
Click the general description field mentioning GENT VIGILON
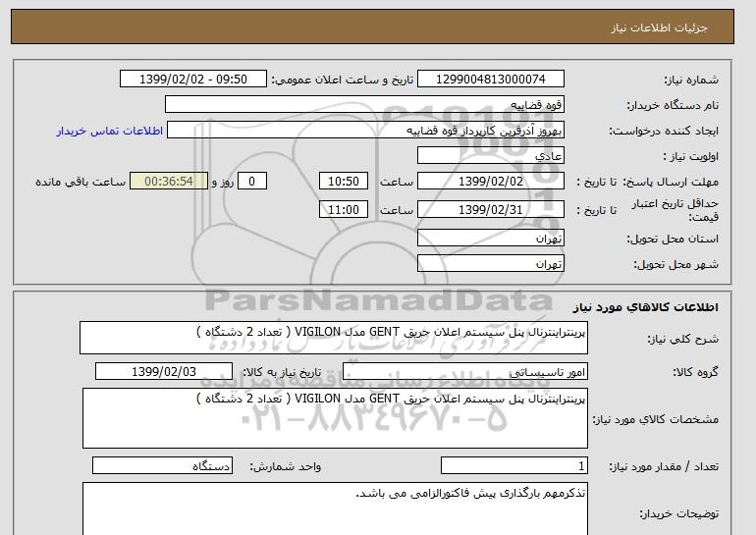334,338
